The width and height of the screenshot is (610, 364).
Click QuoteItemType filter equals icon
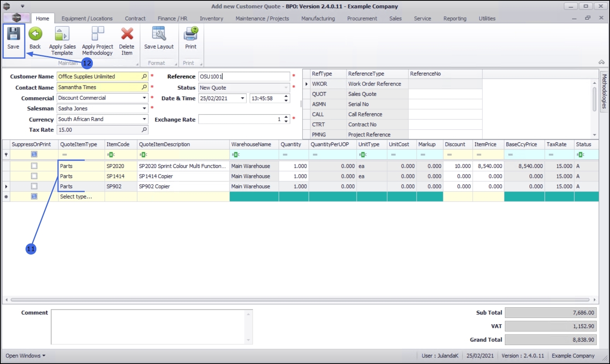(65, 155)
